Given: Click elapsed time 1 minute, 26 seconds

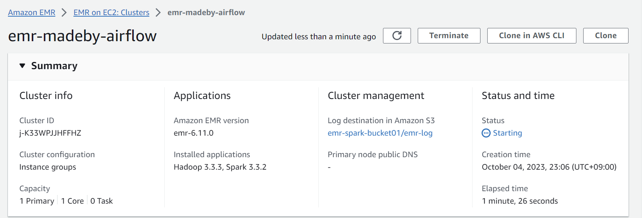Looking at the screenshot, I should (520, 201).
